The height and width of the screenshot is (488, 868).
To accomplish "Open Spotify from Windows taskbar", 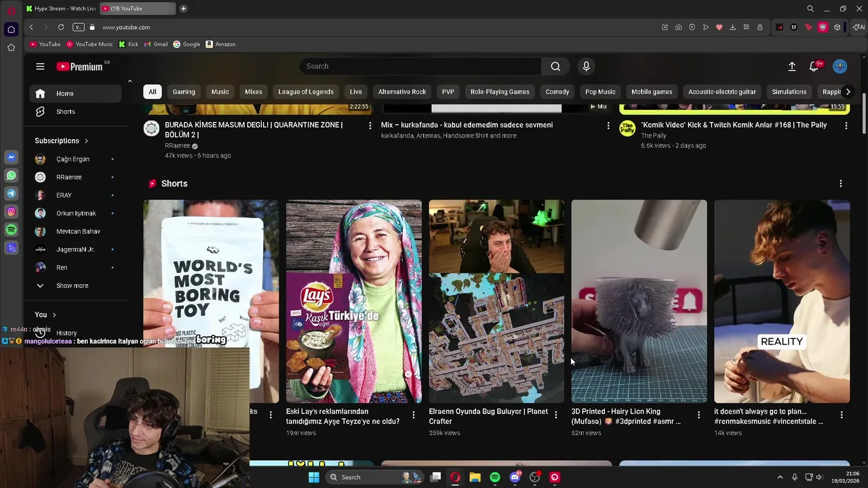I will click(495, 477).
